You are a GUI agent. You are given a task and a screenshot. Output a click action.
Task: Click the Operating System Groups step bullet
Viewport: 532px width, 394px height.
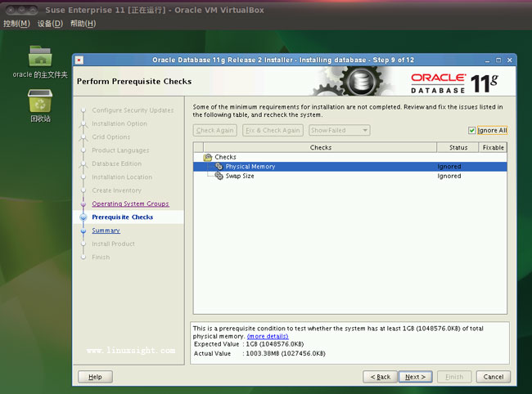point(83,204)
